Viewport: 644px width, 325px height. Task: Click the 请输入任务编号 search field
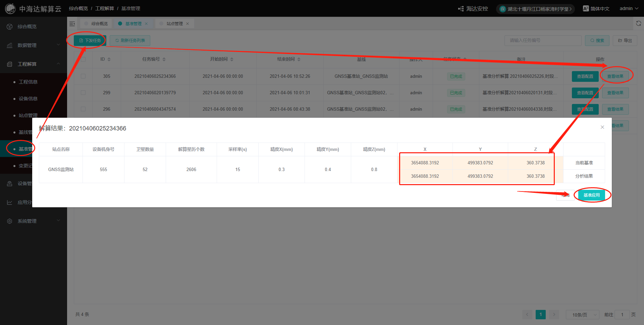coord(542,41)
